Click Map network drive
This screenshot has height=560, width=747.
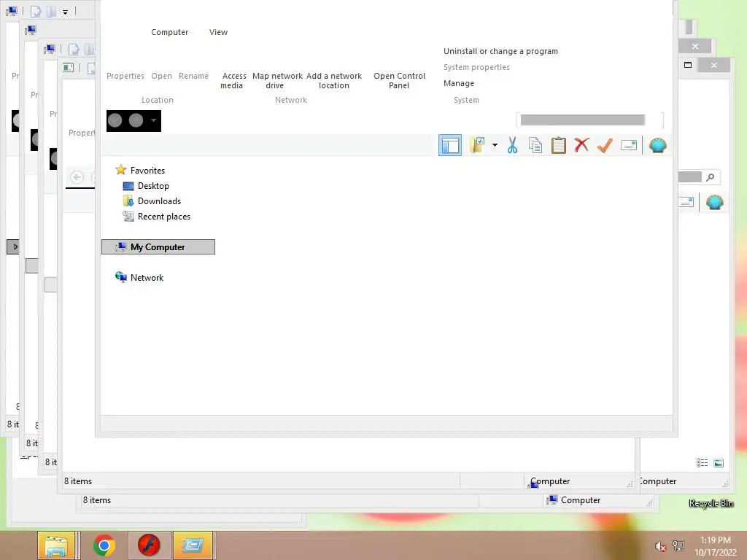tap(277, 81)
